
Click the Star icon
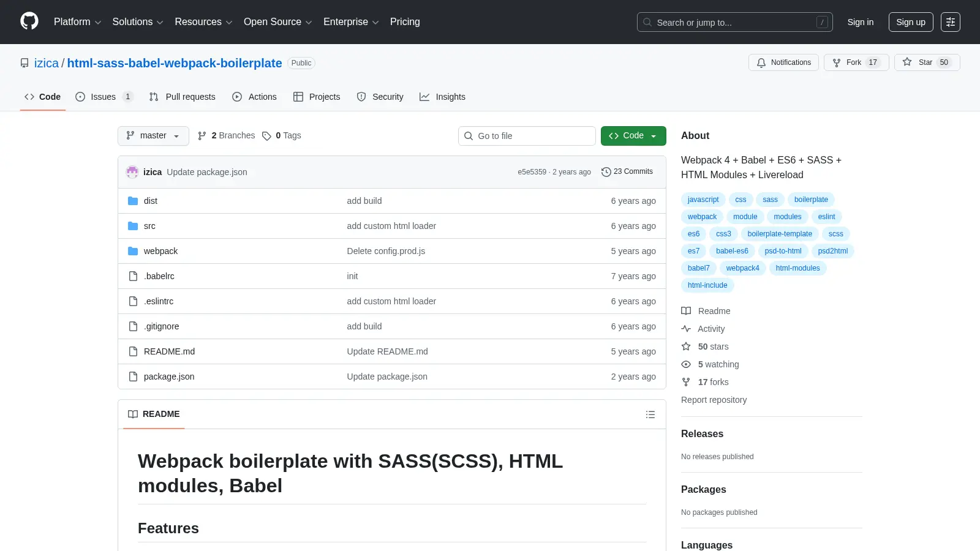coord(907,62)
